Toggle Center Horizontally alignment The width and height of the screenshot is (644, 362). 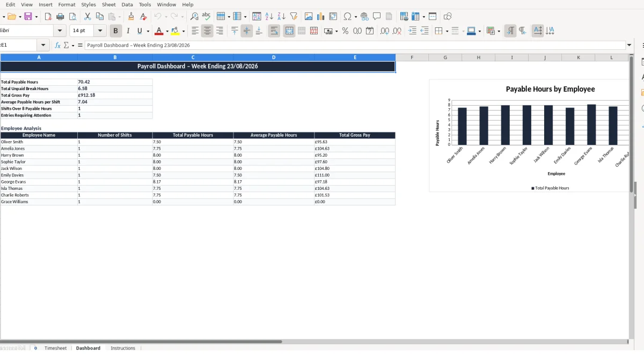(208, 31)
